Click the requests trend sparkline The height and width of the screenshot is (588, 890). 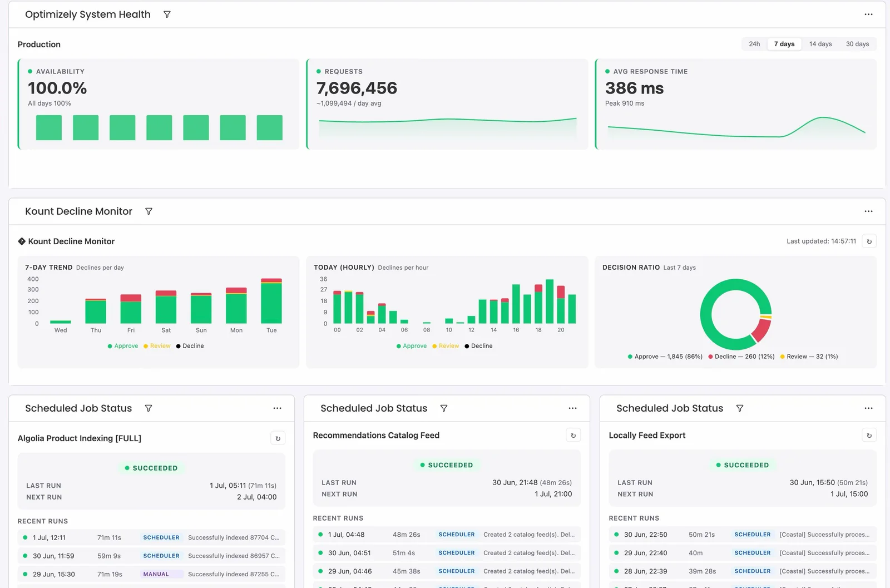448,127
